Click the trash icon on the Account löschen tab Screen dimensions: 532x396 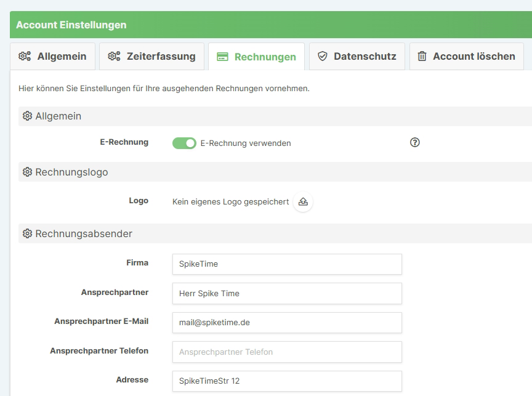[423, 56]
